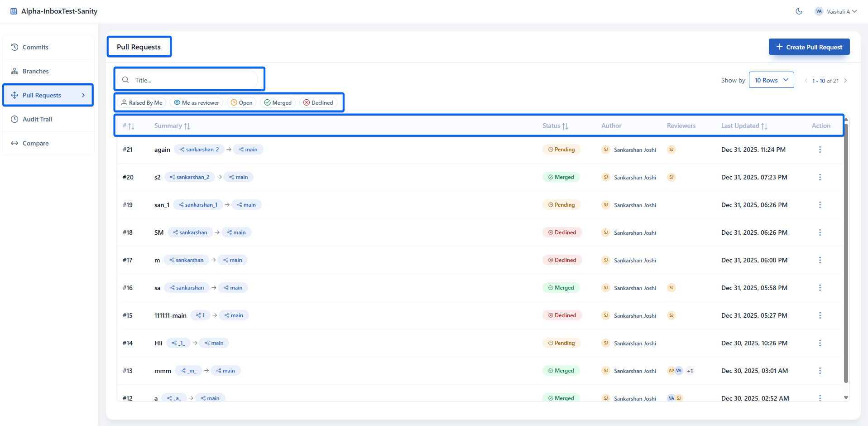Toggle dark mode moon icon
This screenshot has width=868, height=426.
click(799, 11)
